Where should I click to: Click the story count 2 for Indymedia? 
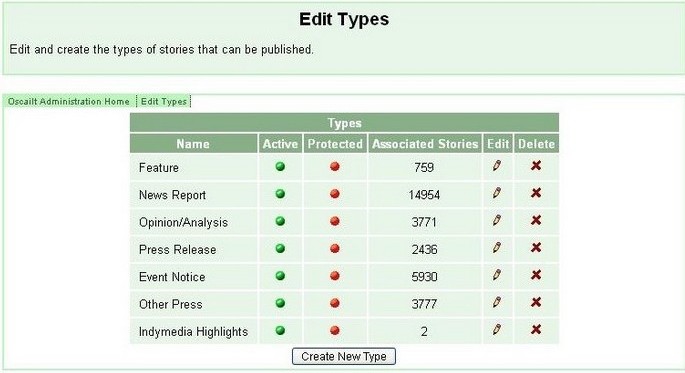[x=424, y=332]
